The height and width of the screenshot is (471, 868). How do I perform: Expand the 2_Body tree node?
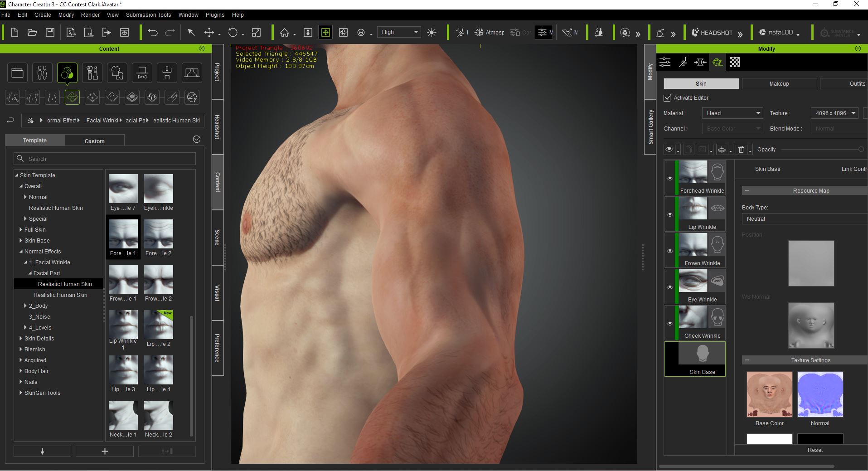coord(25,306)
